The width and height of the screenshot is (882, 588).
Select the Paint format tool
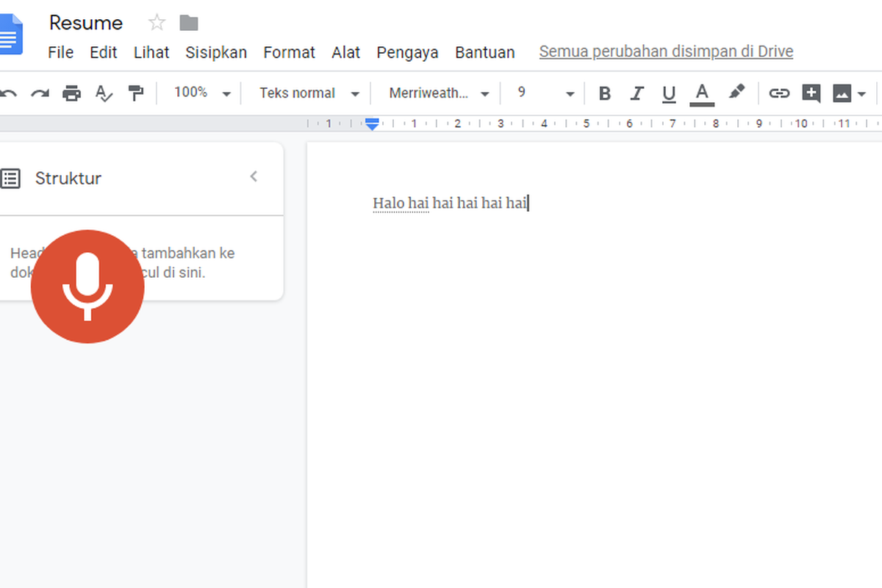[136, 93]
